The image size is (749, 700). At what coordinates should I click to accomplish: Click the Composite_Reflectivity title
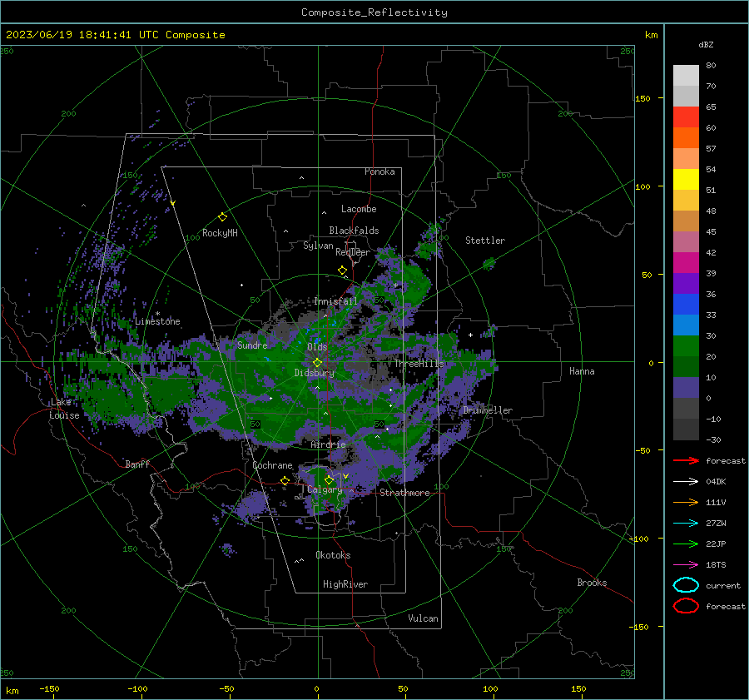[x=374, y=12]
